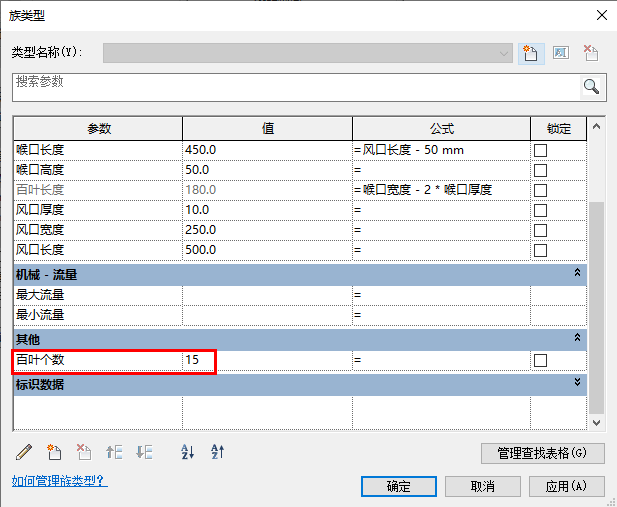Toggle the lock checkbox for 喉口高度
This screenshot has width=617, height=507.
point(540,170)
